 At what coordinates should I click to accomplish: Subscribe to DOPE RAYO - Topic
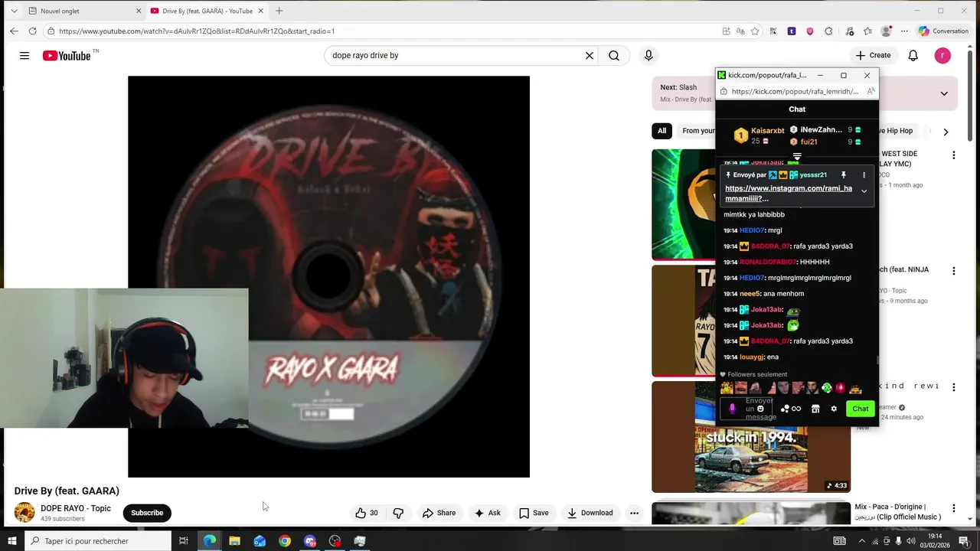tap(147, 513)
